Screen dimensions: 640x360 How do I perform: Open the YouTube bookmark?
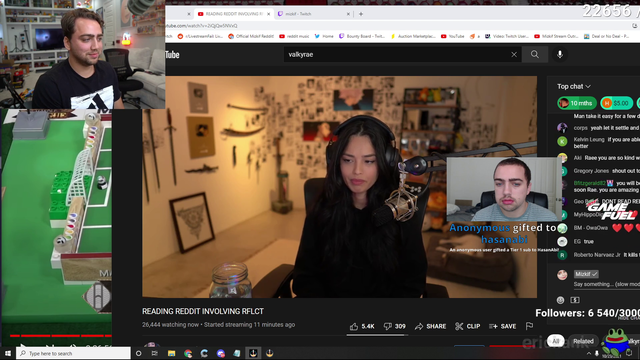coord(452,36)
